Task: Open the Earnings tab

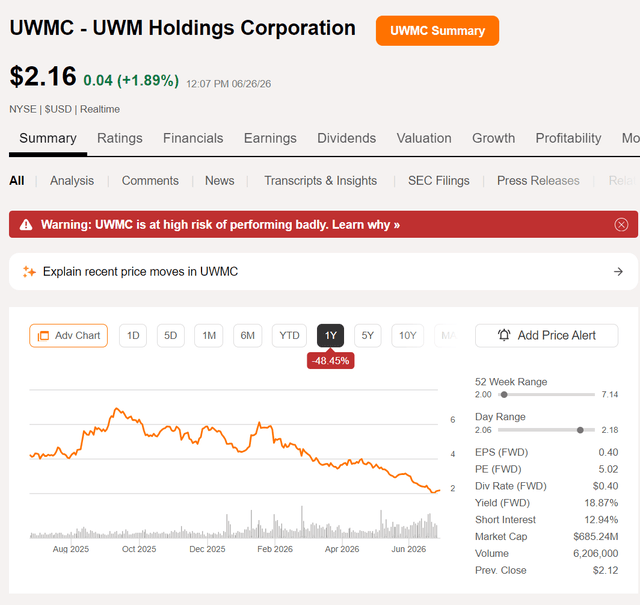Action: pos(270,138)
